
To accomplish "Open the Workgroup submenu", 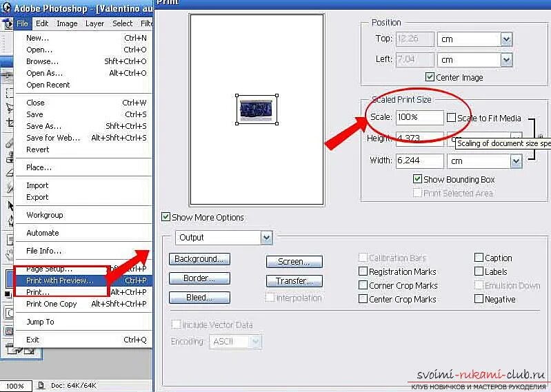I will coord(84,215).
